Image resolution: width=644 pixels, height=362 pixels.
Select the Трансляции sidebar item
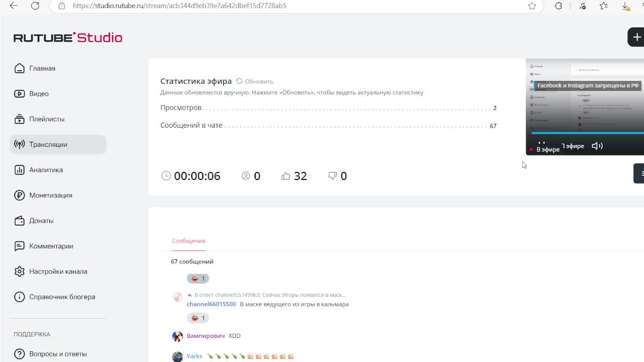coord(58,144)
